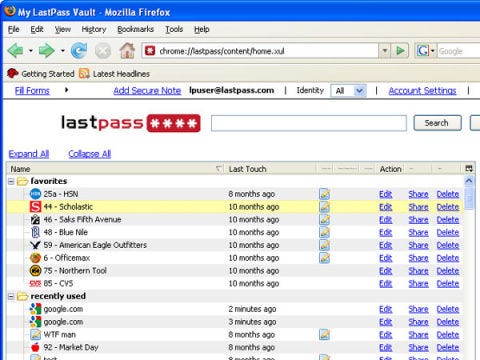Reload the page with the Refresh icon

point(79,51)
